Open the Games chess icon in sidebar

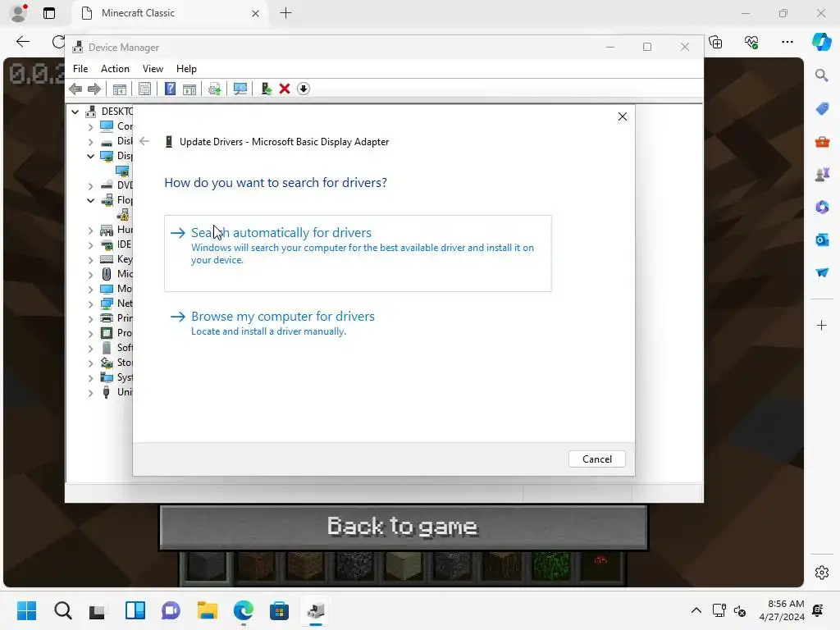tap(822, 174)
